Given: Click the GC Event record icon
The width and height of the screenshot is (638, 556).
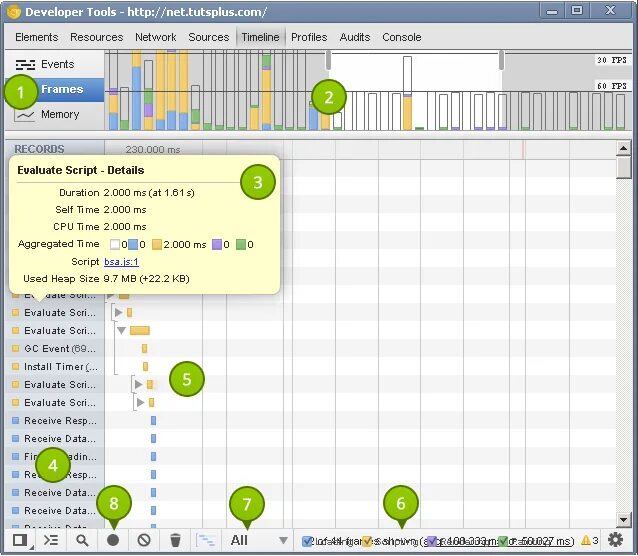Looking at the screenshot, I should pos(15,348).
